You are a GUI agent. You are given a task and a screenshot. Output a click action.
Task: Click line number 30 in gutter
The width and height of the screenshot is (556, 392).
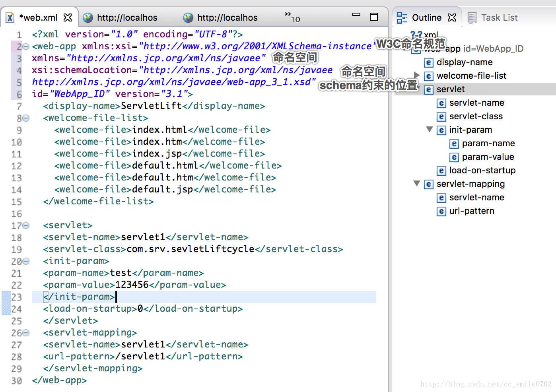(16, 380)
